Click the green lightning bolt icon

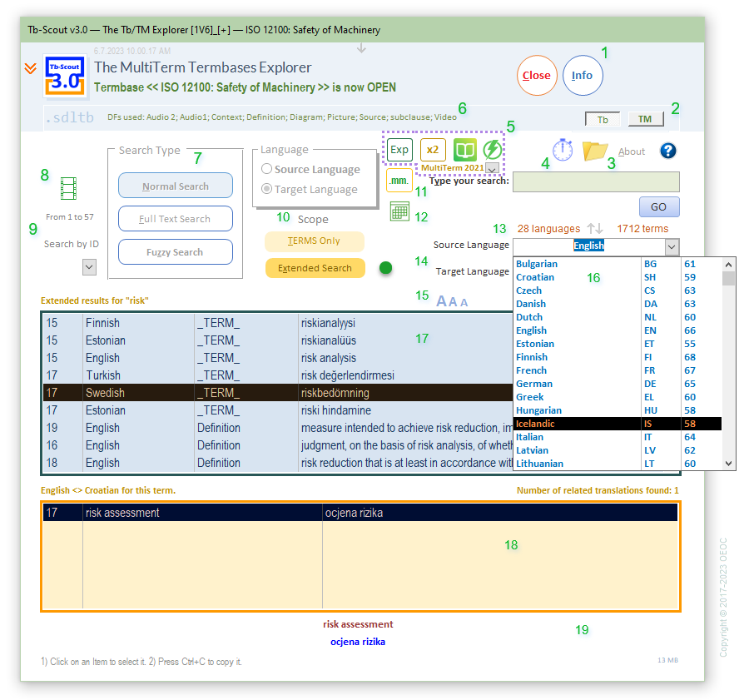(494, 150)
